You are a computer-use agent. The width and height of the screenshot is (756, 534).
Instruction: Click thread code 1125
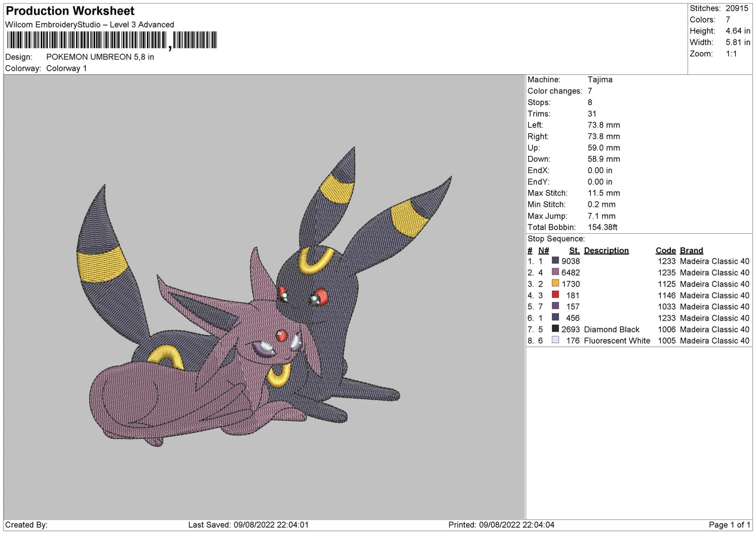pos(667,284)
